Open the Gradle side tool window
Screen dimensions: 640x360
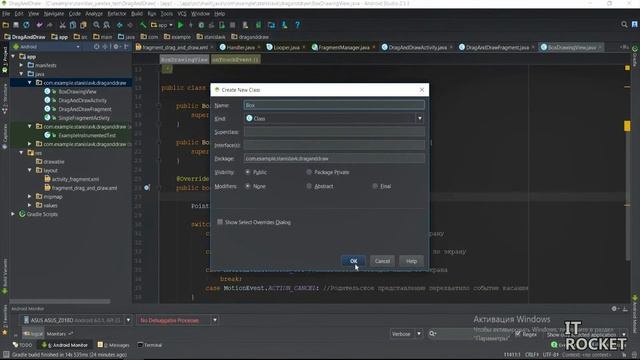coord(635,56)
